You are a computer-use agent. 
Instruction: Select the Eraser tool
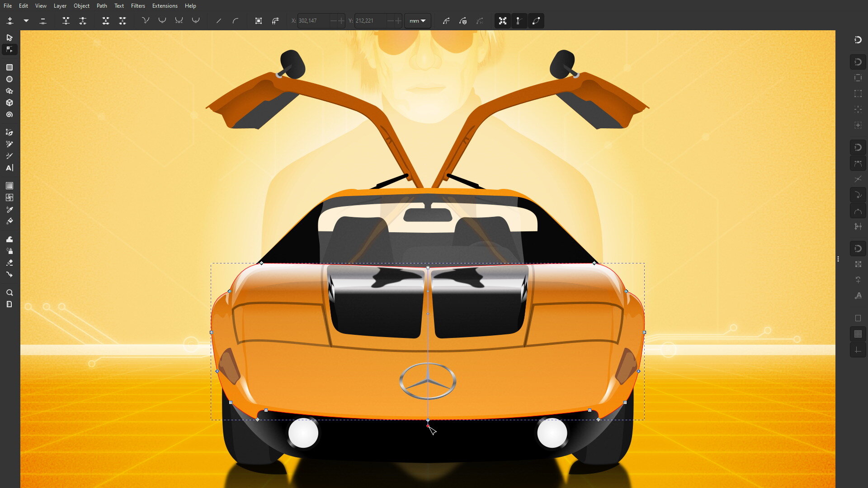click(9, 263)
